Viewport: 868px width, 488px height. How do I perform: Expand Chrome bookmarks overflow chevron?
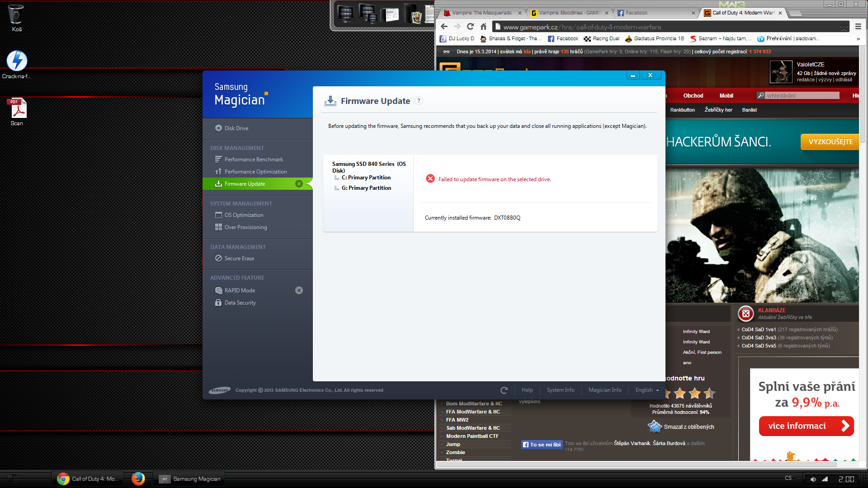pos(858,39)
